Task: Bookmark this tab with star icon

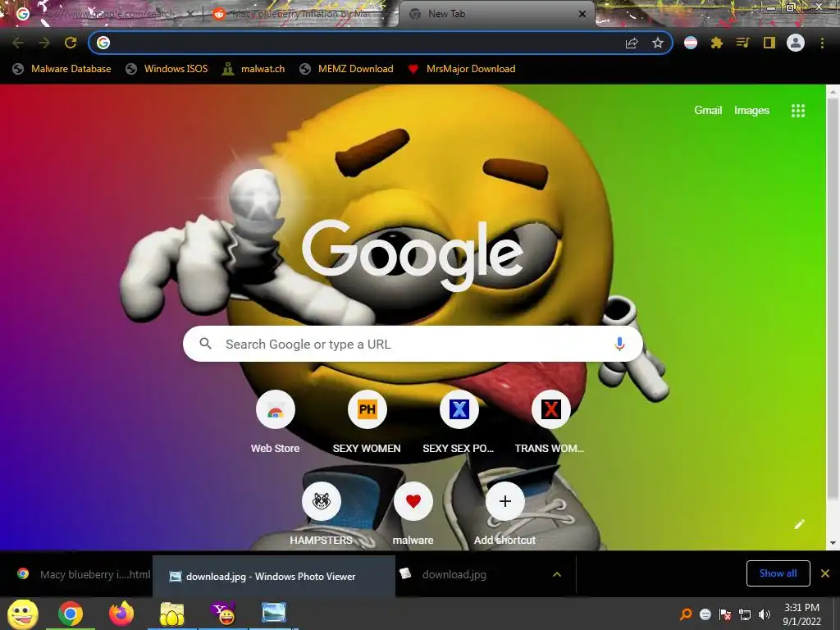Action: (x=658, y=43)
